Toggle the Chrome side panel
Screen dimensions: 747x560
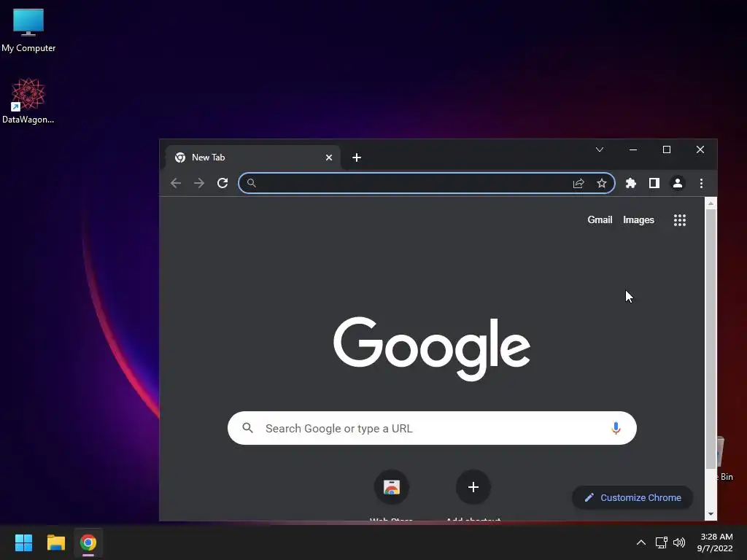coord(654,183)
